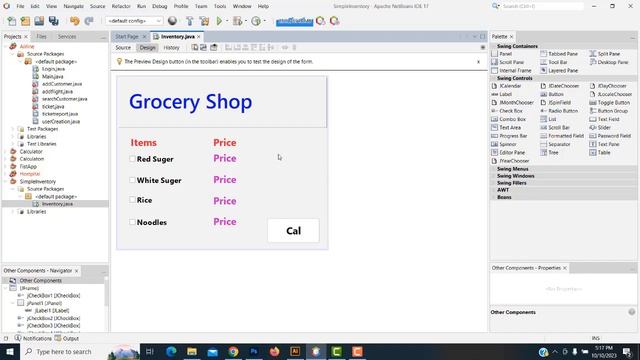The width and height of the screenshot is (640, 360).
Task: Toggle the Noodles checkbox in the form
Action: click(x=132, y=222)
